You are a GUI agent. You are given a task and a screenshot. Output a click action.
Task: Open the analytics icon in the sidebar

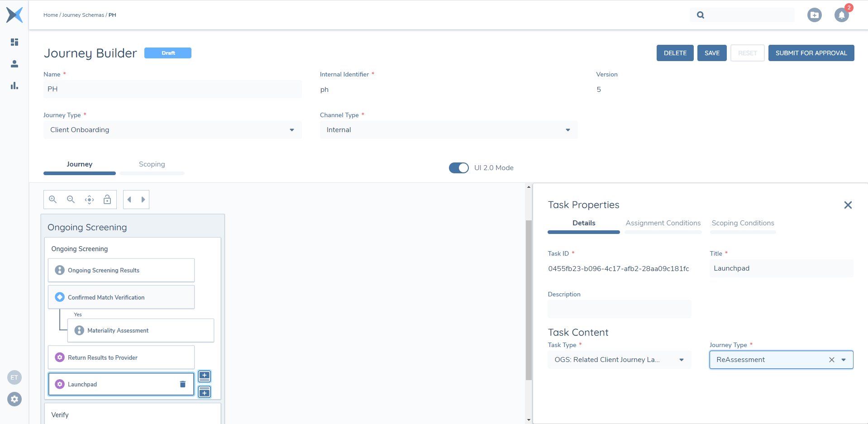pyautogui.click(x=14, y=86)
